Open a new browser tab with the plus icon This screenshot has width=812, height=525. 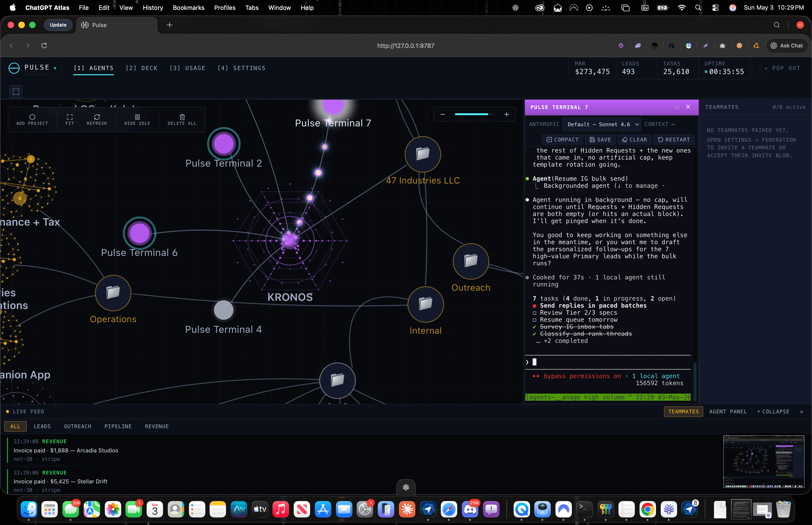[x=169, y=25]
